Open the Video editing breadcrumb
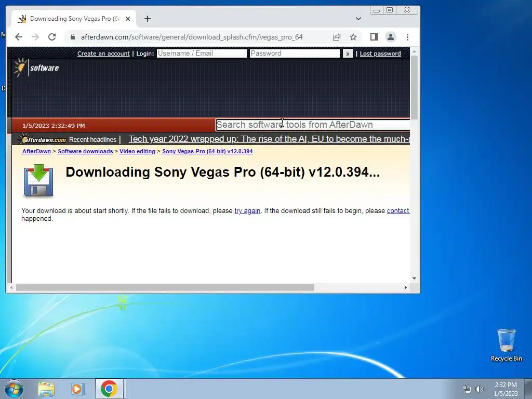Image resolution: width=532 pixels, height=399 pixels. [x=137, y=151]
